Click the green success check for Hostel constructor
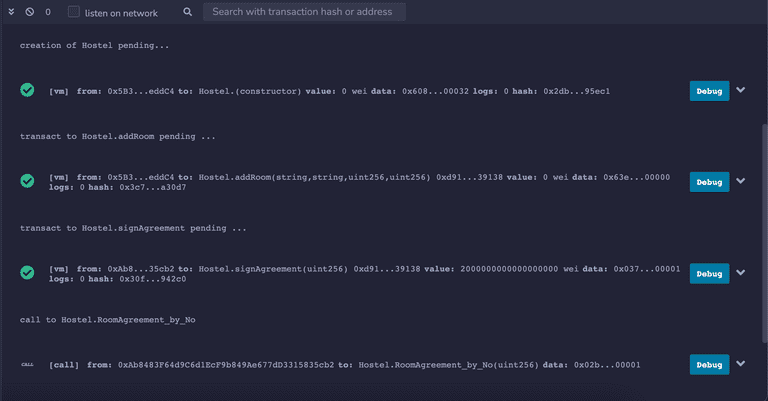Image resolution: width=768 pixels, height=401 pixels. pos(28,91)
